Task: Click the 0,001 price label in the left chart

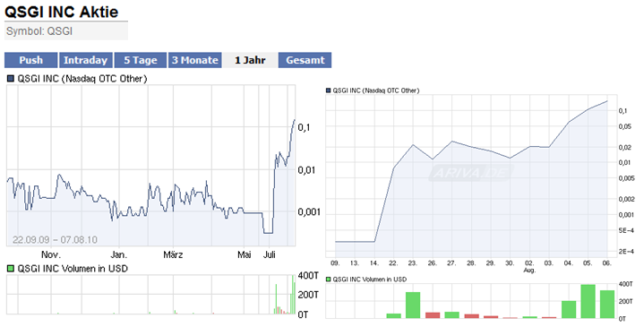Action: click(x=309, y=212)
